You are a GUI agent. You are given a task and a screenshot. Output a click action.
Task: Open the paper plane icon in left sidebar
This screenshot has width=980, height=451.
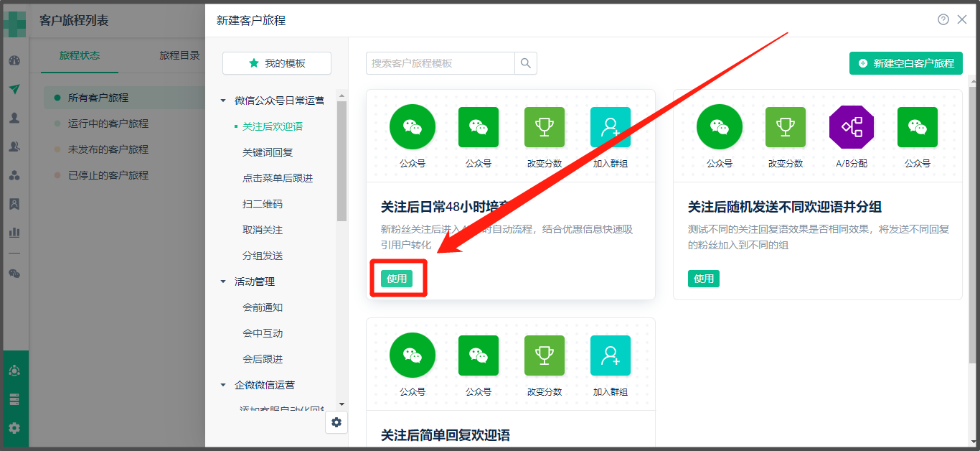coord(14,89)
